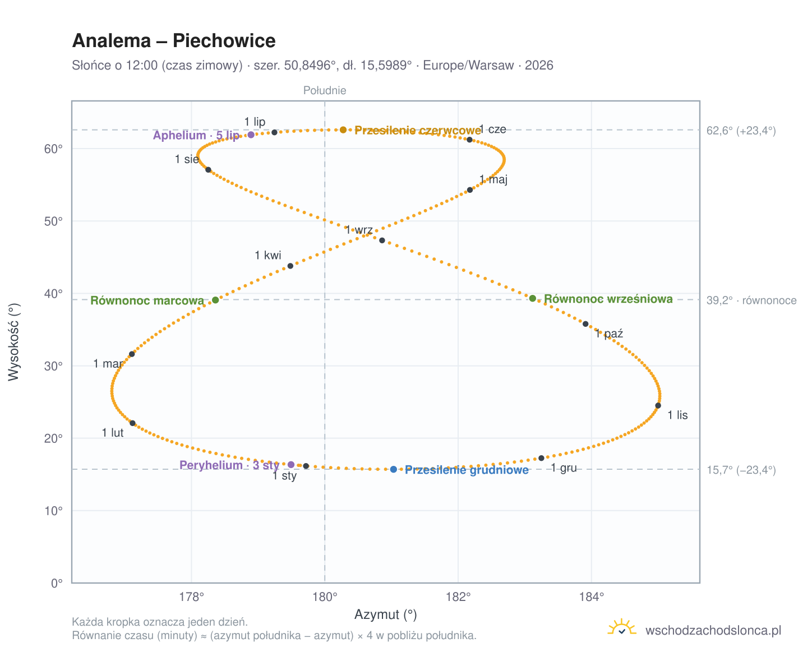Select the Równonoc wrześniowa green dot
The height and width of the screenshot is (666, 812).
pos(533,298)
